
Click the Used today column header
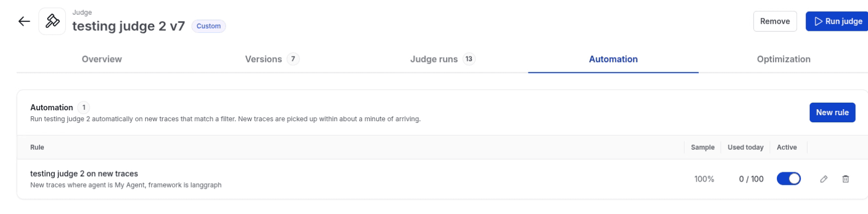[745, 147]
